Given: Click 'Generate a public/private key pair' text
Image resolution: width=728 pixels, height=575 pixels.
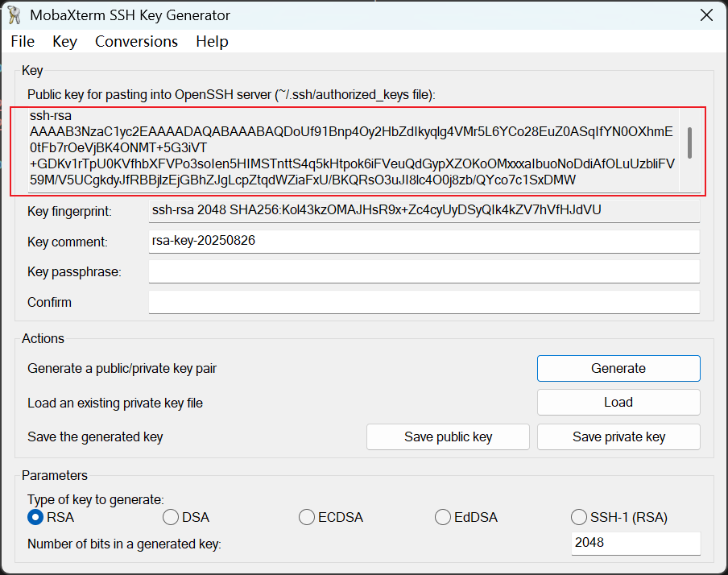Looking at the screenshot, I should [122, 369].
